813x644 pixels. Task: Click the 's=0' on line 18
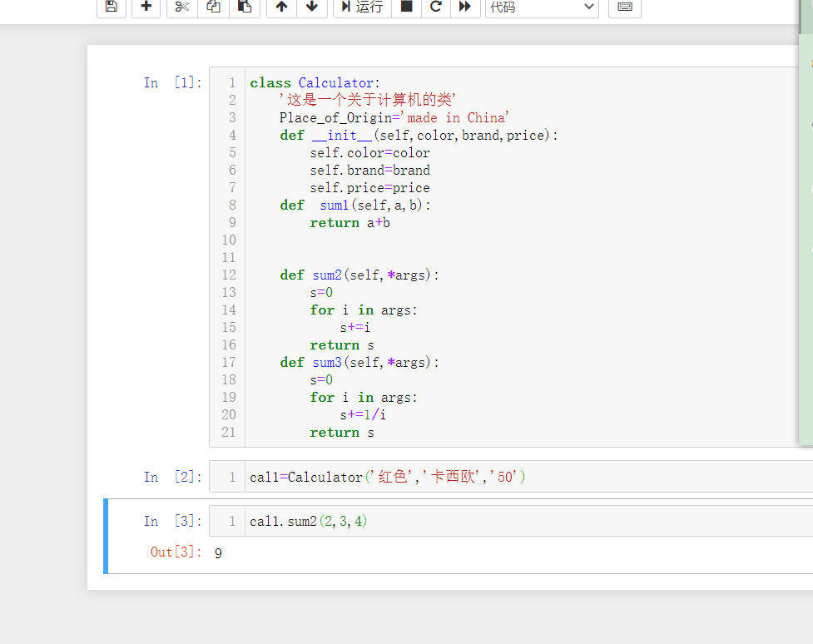coord(321,380)
